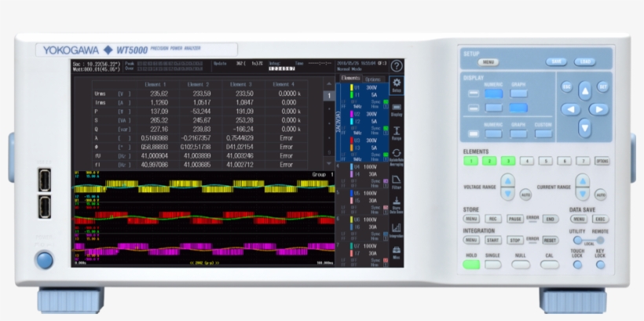Tap the page up arrow beside the numeric table
This screenshot has height=321, width=644.
[x=329, y=84]
